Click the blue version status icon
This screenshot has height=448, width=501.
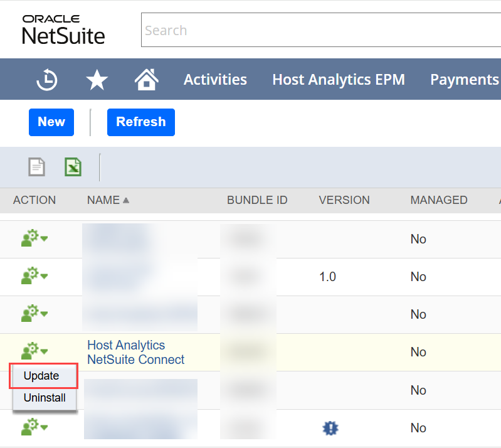[330, 428]
